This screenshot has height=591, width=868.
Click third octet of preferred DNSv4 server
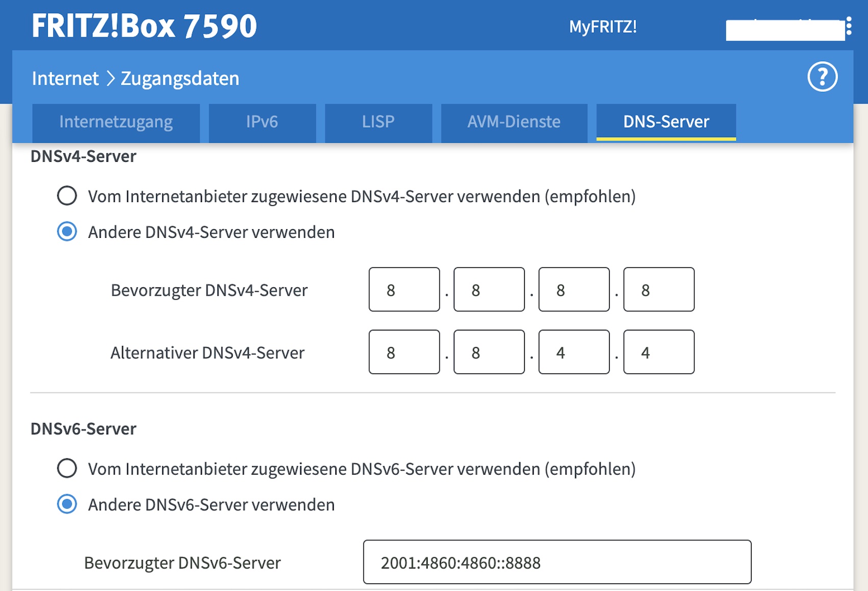[x=574, y=289]
